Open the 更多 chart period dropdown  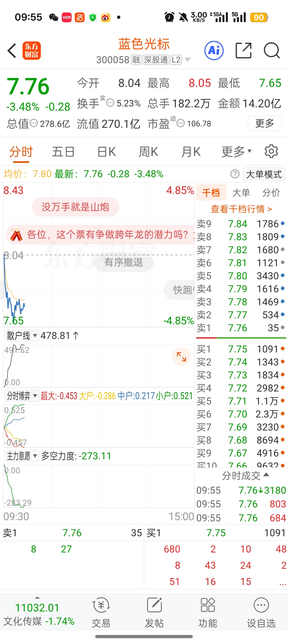(x=236, y=152)
